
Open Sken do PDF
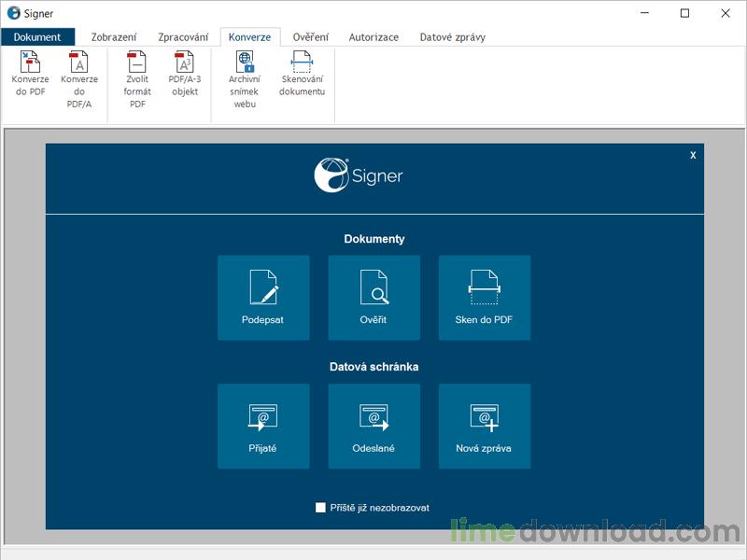485,297
